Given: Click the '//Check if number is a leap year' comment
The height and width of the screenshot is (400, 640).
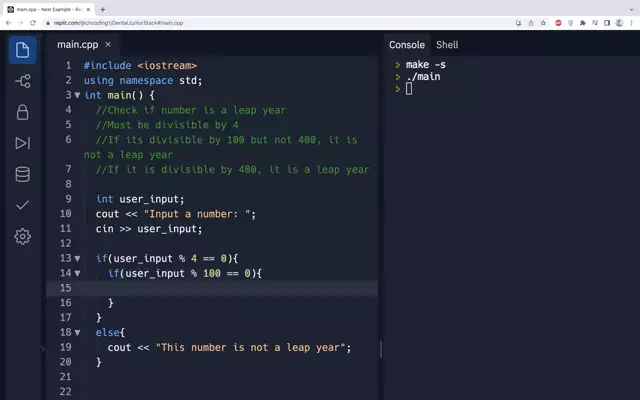Looking at the screenshot, I should pos(191,110).
